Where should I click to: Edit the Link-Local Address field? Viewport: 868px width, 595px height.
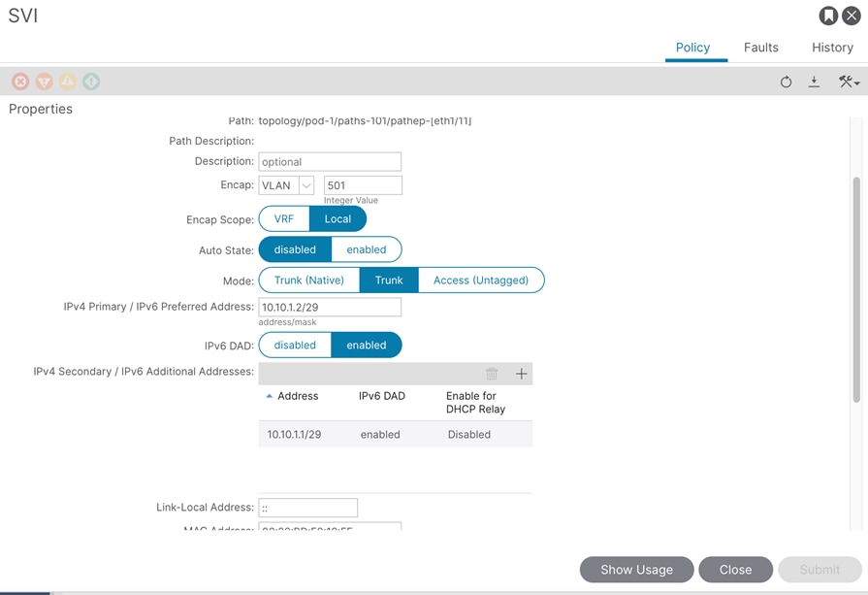[307, 507]
